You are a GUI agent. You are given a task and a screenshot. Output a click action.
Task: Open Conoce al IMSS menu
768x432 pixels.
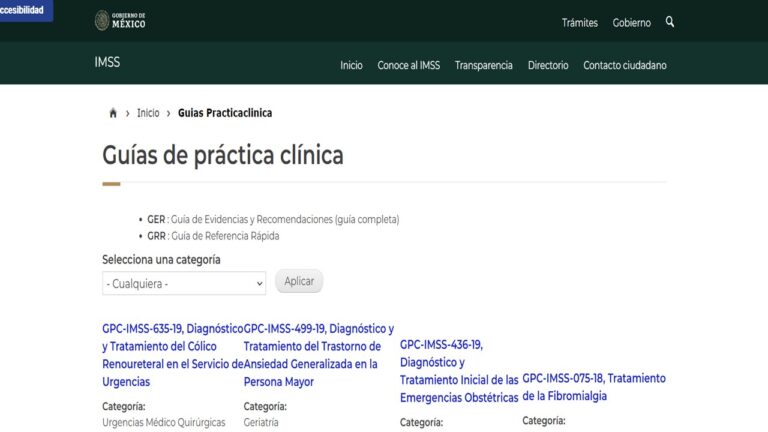click(408, 65)
